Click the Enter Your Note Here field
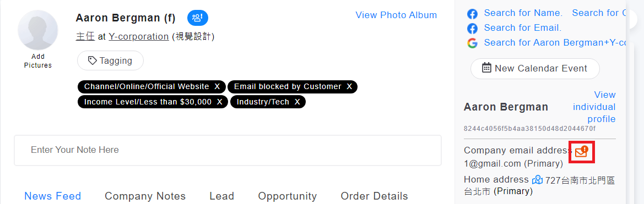 click(x=228, y=150)
